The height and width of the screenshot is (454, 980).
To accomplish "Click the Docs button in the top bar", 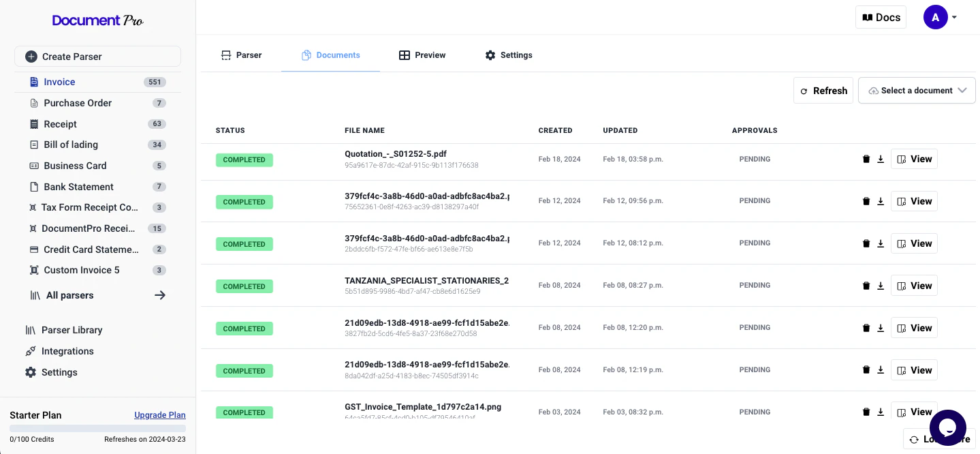I will [880, 17].
